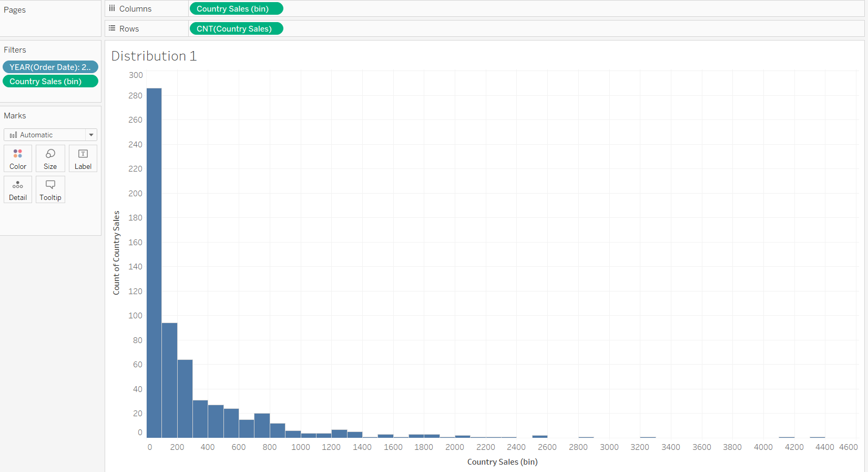
Task: Select the tallest histogram bar at 0
Action: [x=154, y=263]
